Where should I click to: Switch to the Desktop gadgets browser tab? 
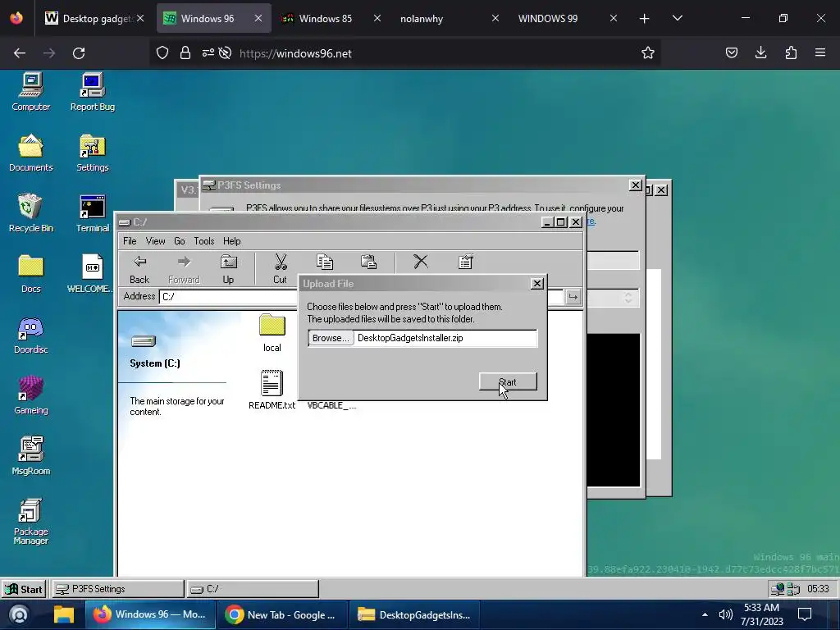coord(95,18)
